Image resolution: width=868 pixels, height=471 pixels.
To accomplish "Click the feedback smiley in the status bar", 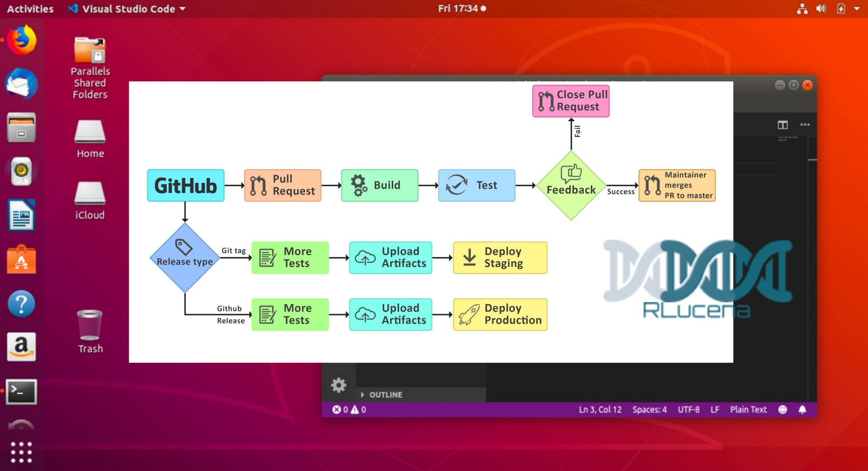I will (783, 410).
